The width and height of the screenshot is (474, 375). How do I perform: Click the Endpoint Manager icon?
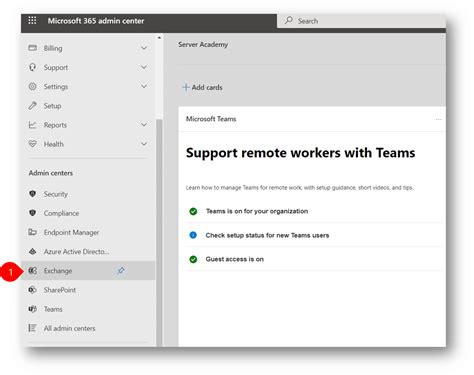pyautogui.click(x=32, y=232)
